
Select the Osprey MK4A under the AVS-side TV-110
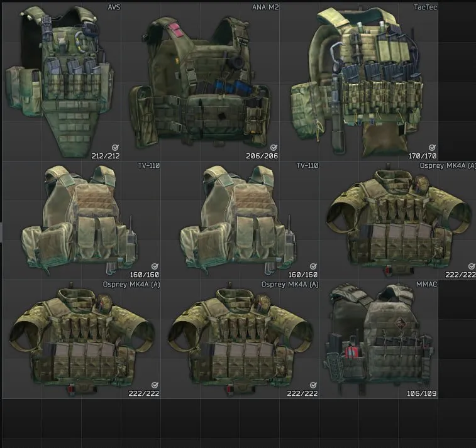click(x=81, y=339)
